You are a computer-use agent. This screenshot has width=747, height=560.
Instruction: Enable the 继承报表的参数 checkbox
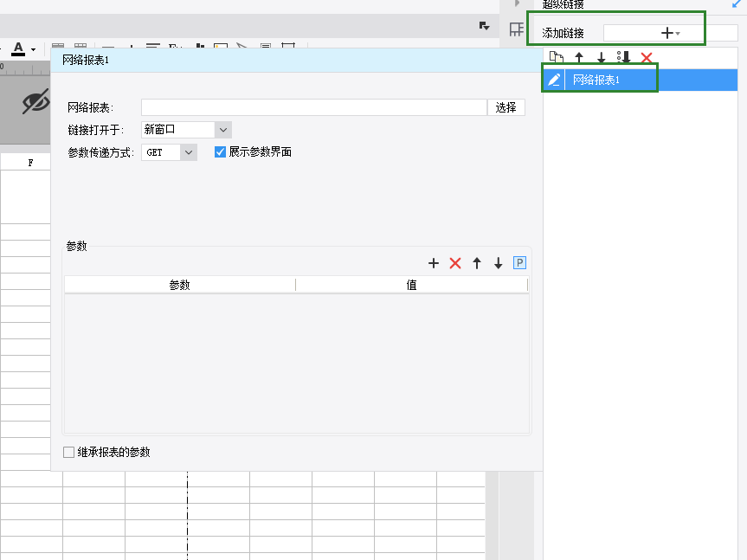[x=68, y=452]
